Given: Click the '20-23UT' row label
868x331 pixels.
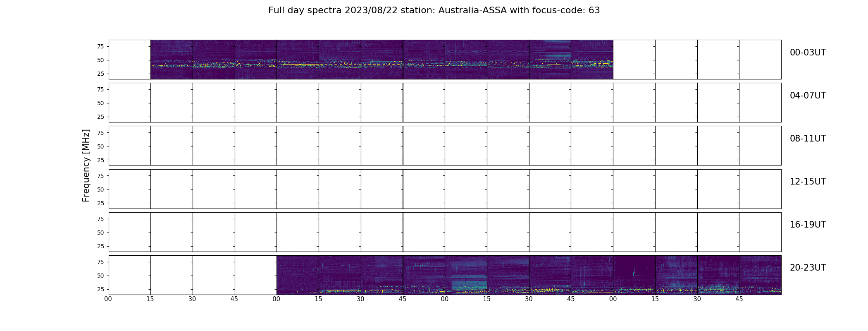Looking at the screenshot, I should coord(808,268).
